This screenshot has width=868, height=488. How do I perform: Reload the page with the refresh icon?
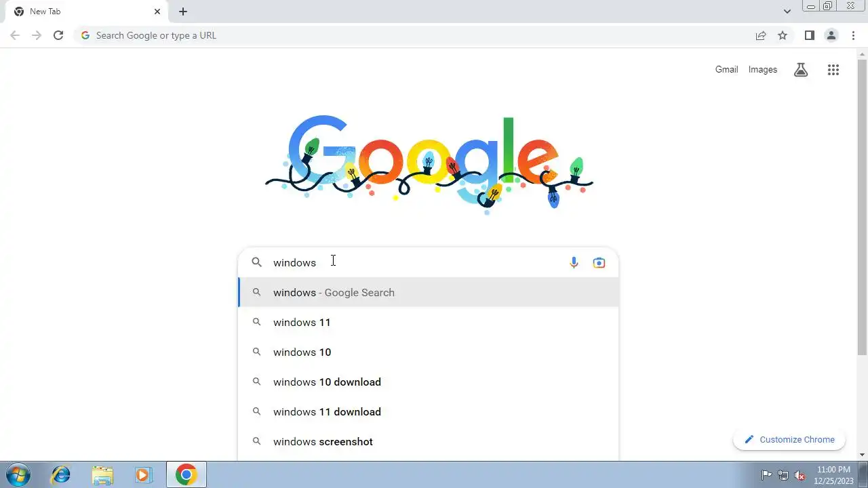(58, 35)
